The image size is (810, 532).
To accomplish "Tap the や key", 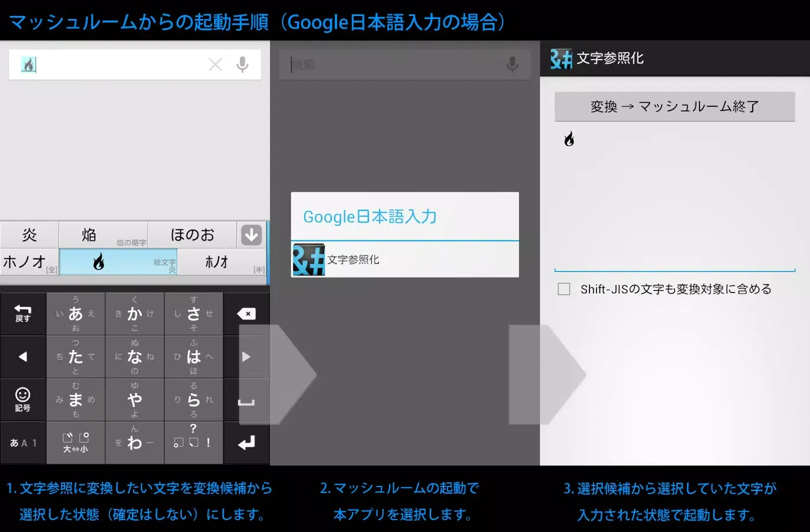I will click(135, 400).
